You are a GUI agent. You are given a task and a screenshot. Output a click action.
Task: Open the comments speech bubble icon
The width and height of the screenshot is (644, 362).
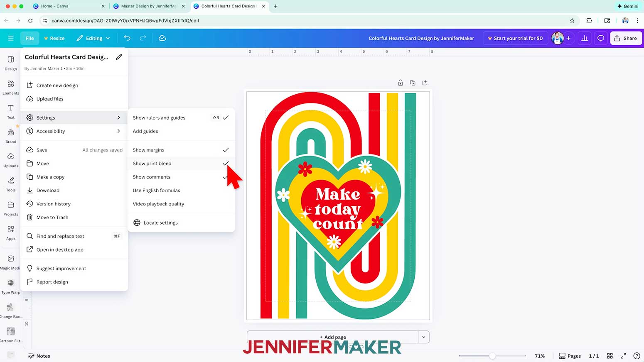click(x=601, y=38)
